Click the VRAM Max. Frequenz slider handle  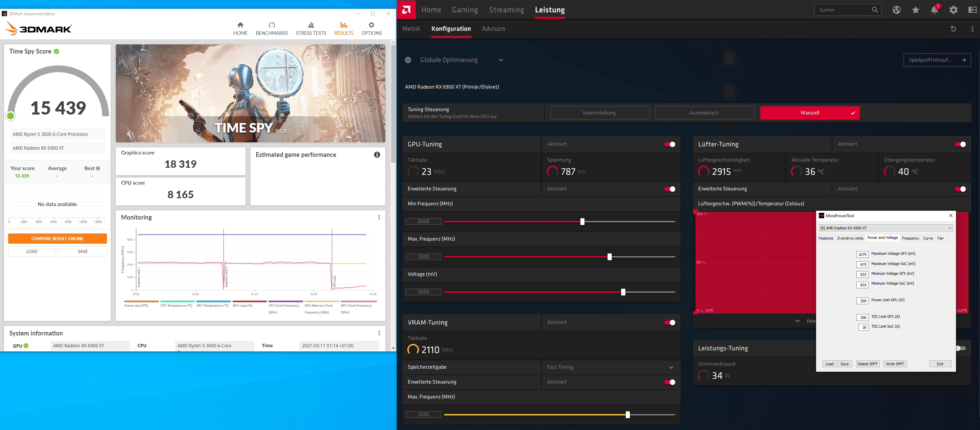pyautogui.click(x=627, y=415)
